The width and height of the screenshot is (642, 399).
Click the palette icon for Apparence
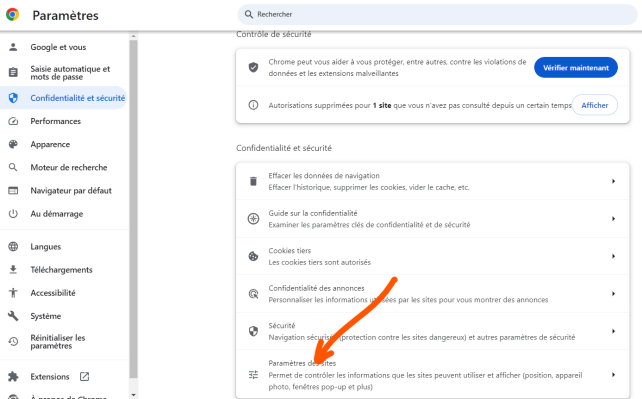click(13, 144)
